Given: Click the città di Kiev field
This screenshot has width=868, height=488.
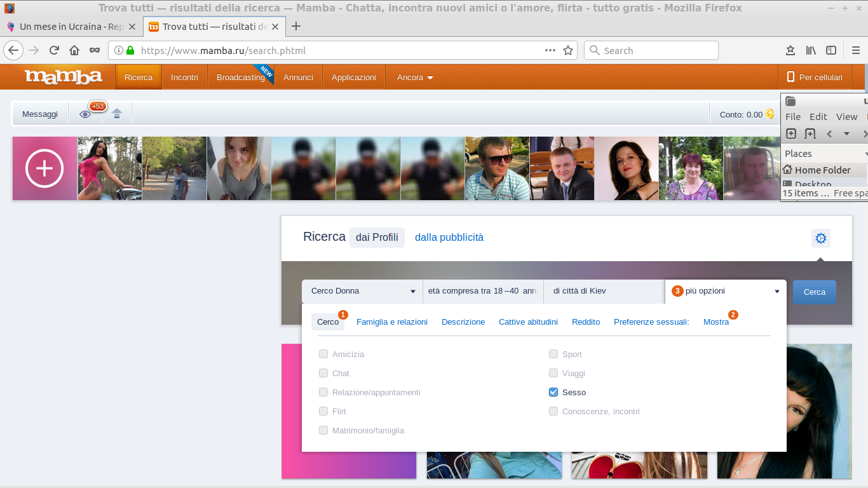Looking at the screenshot, I should pyautogui.click(x=604, y=291).
